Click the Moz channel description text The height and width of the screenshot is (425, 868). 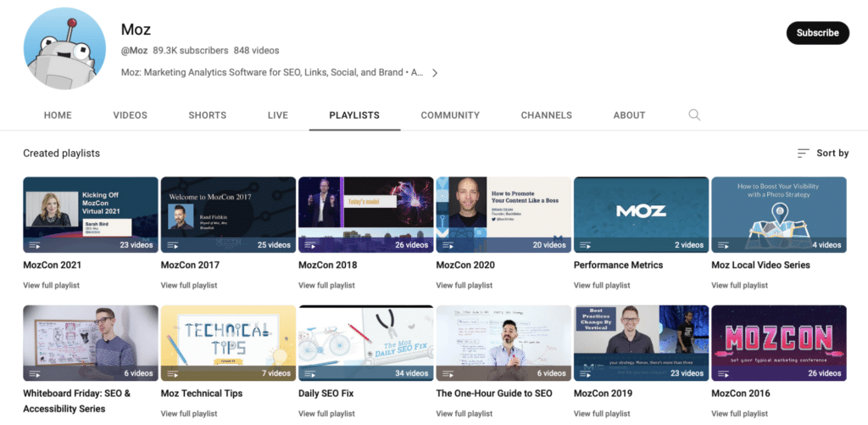pos(272,73)
